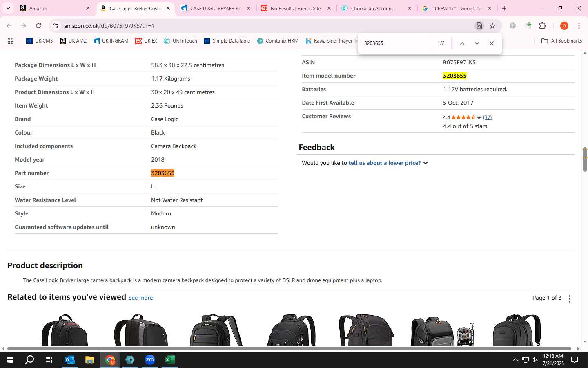Click tell us about a lower price

(384, 163)
